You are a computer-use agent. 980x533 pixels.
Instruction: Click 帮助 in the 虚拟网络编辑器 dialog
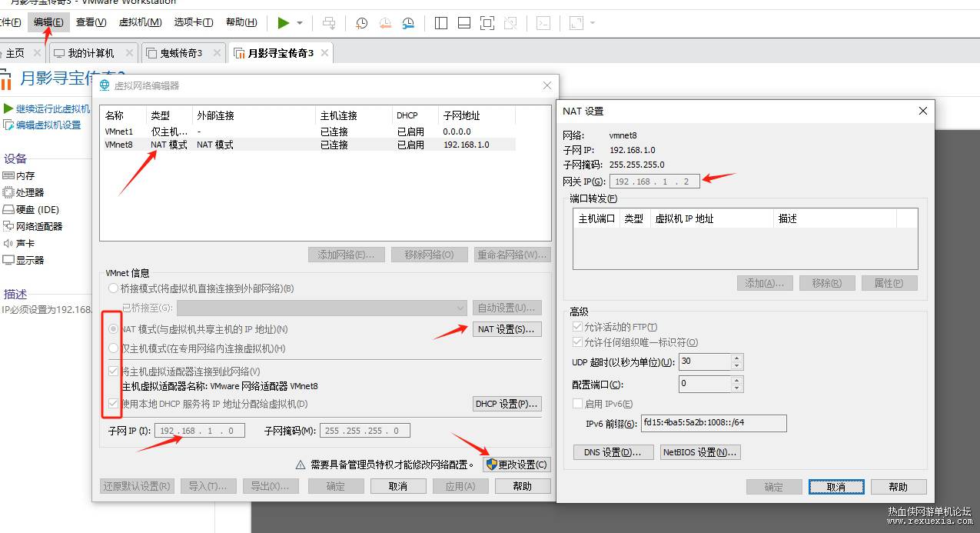(523, 486)
